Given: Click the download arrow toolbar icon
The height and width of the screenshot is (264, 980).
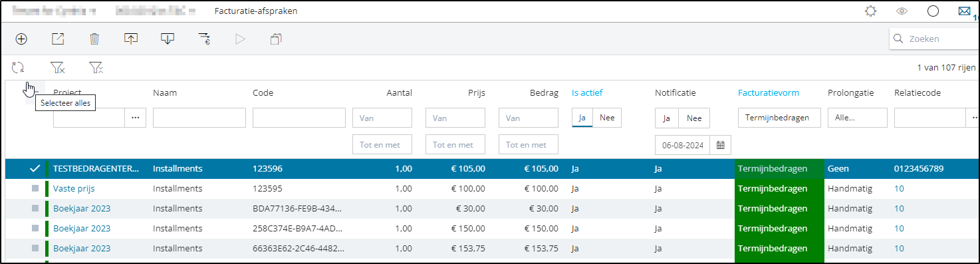Looking at the screenshot, I should click(x=168, y=39).
